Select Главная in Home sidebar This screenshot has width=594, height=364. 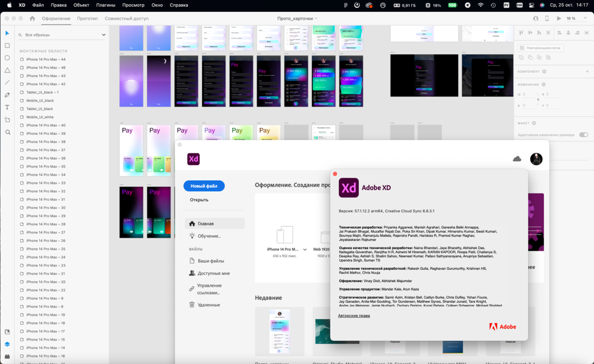click(215, 224)
